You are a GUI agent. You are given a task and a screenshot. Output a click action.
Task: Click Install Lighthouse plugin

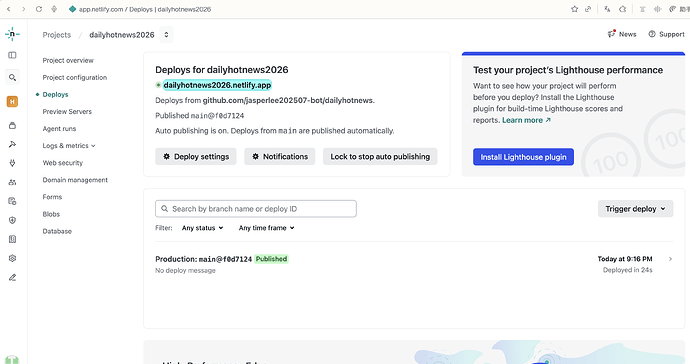point(523,157)
